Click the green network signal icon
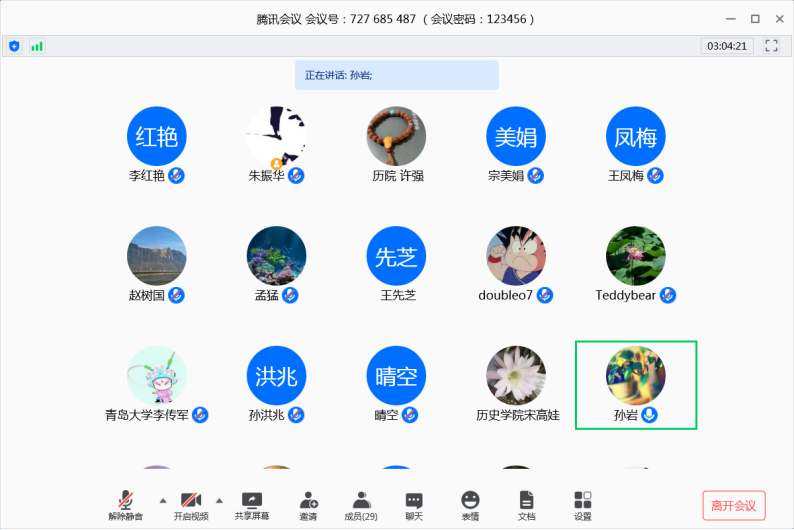This screenshot has width=794, height=530. pyautogui.click(x=37, y=46)
